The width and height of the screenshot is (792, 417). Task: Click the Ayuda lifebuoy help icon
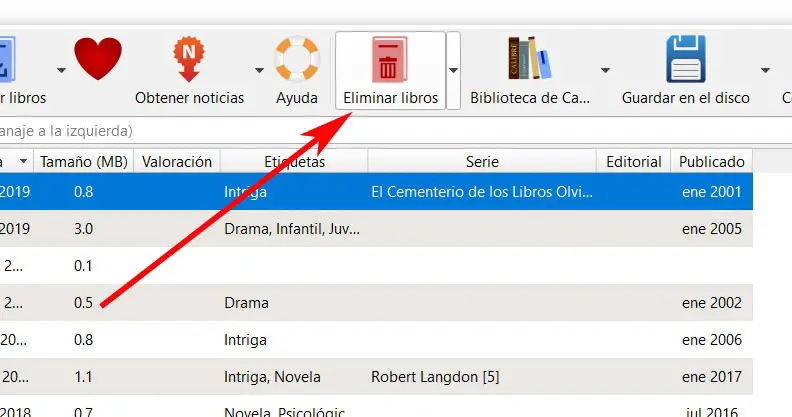point(297,59)
